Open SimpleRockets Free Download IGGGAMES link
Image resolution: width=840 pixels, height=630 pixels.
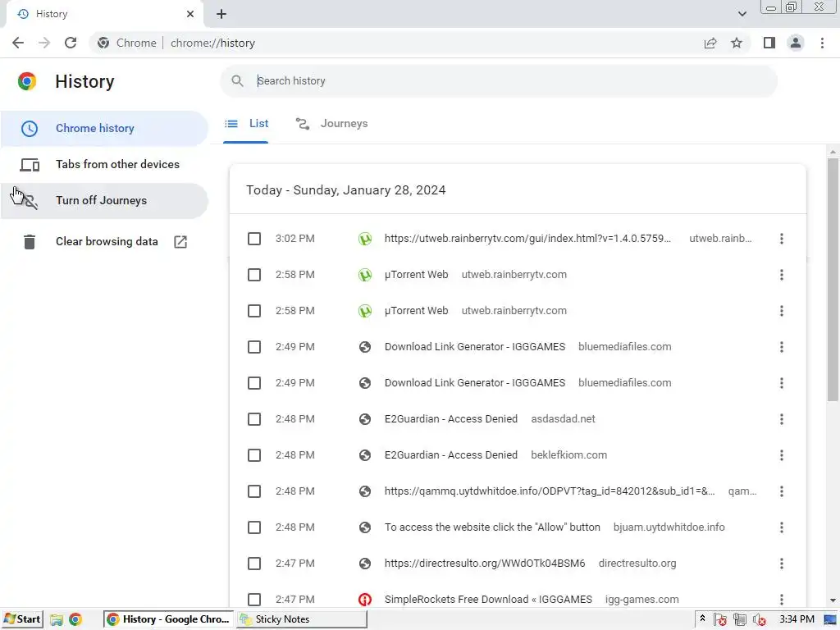point(488,600)
